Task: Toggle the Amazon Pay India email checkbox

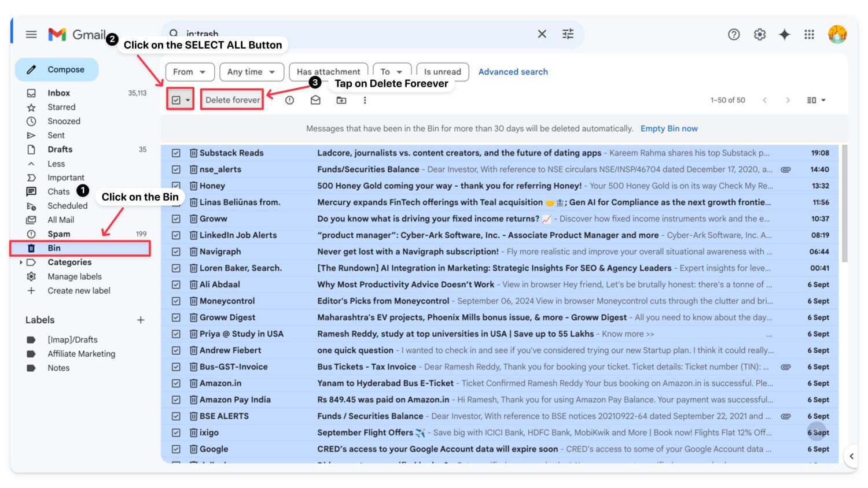Action: point(176,400)
